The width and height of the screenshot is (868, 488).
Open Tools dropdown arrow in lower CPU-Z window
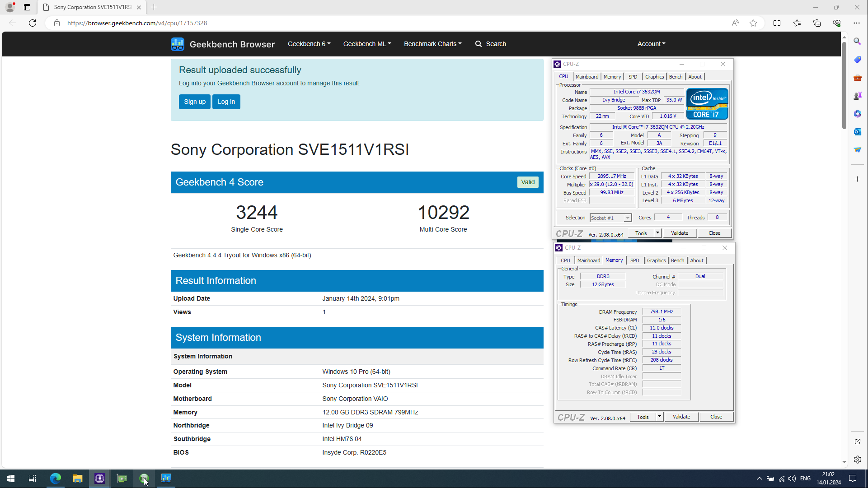pyautogui.click(x=659, y=417)
